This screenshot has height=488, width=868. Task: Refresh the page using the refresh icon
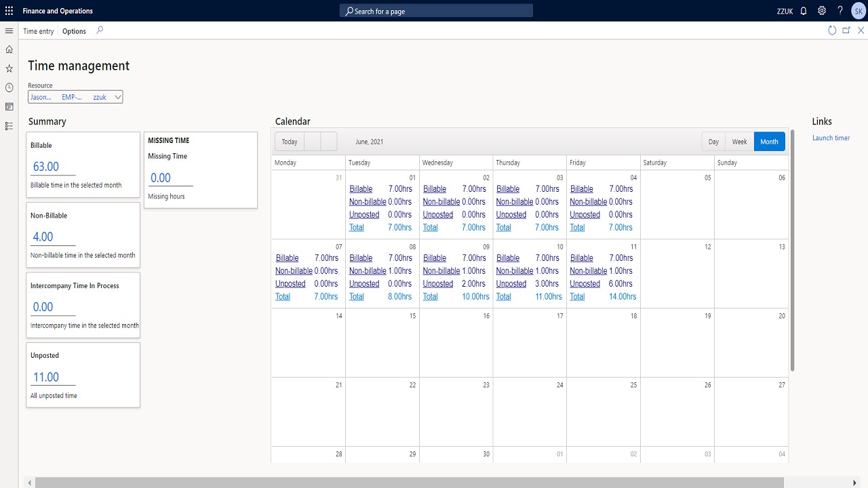pyautogui.click(x=832, y=30)
